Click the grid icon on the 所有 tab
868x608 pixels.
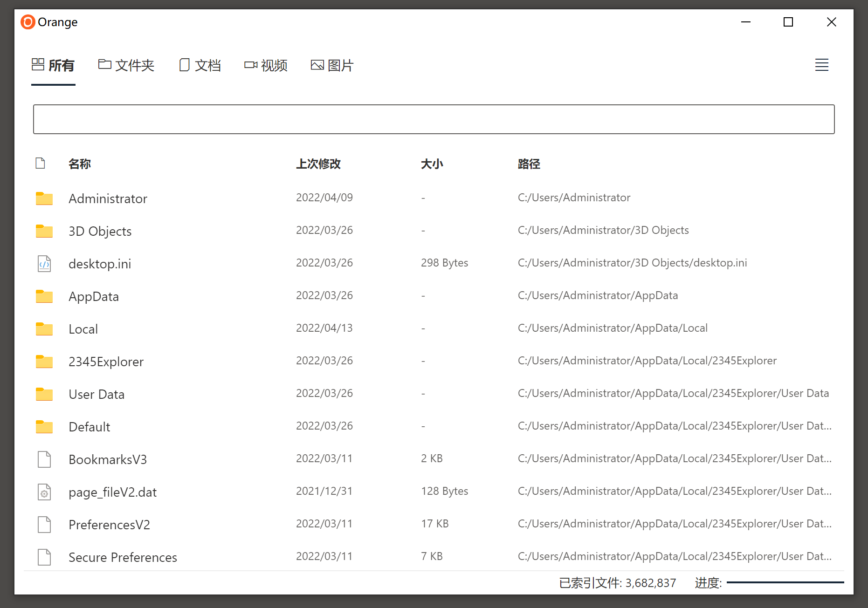(38, 65)
